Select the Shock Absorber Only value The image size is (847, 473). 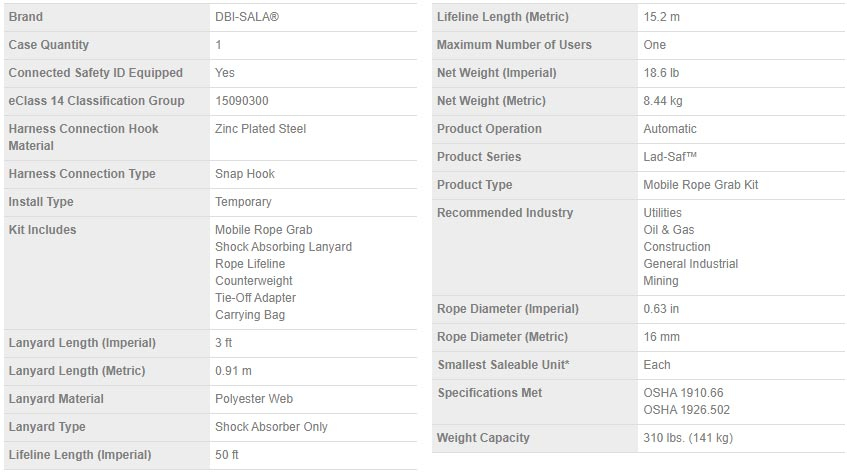[x=271, y=427]
